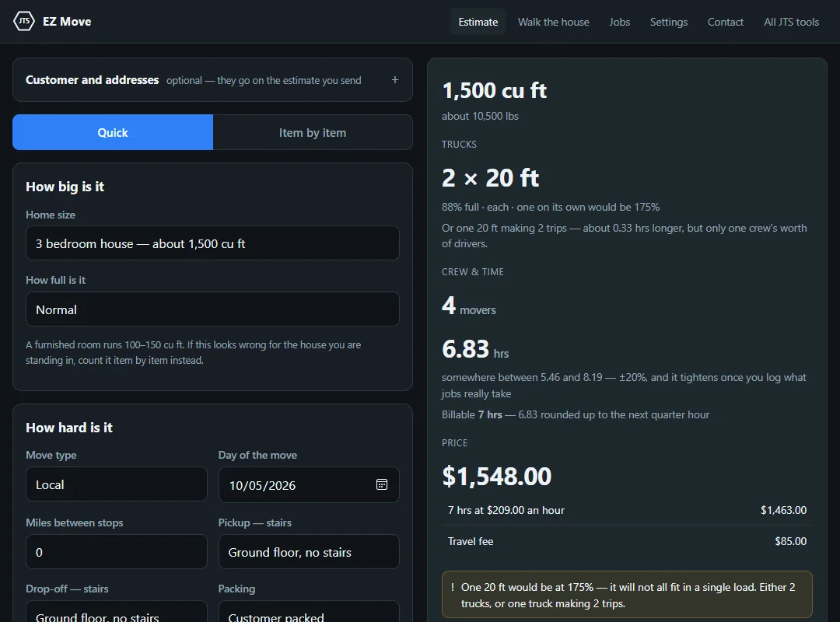Click the 175% single-load warning box
The image size is (840, 622).
627,595
